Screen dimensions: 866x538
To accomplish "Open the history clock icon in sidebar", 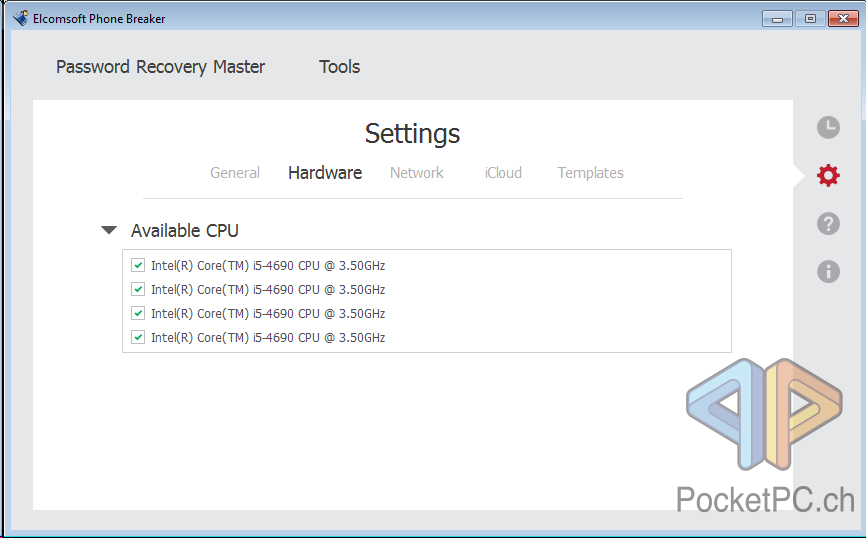I will tap(828, 128).
